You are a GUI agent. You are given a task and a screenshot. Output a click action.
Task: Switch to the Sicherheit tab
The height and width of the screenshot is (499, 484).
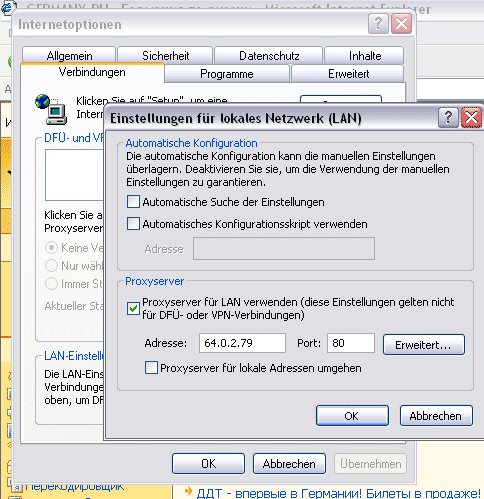(165, 56)
